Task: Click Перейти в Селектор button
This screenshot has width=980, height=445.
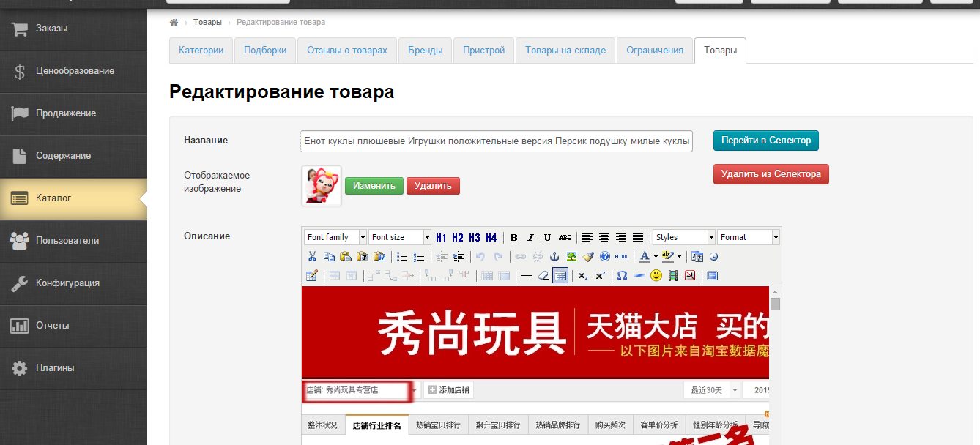Action: point(766,141)
